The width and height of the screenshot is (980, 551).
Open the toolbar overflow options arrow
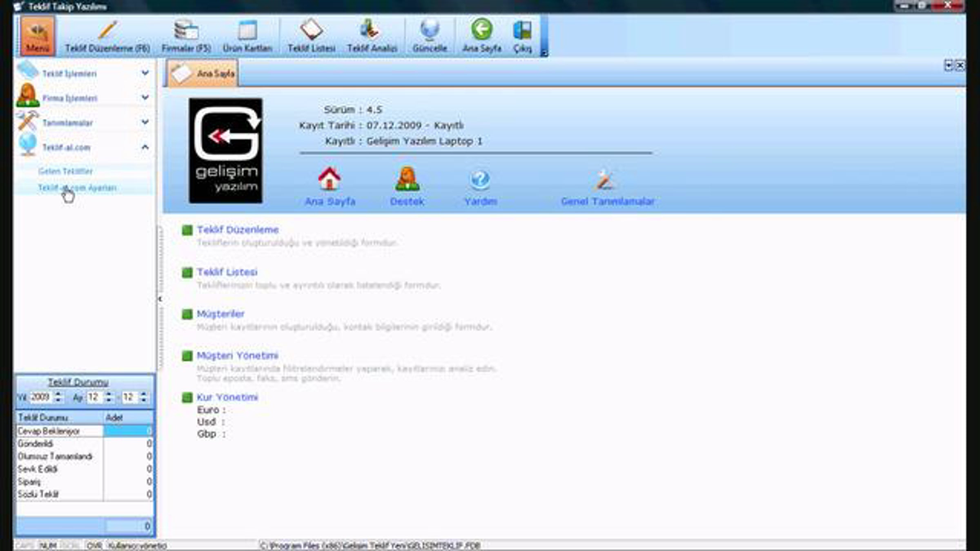[x=544, y=53]
